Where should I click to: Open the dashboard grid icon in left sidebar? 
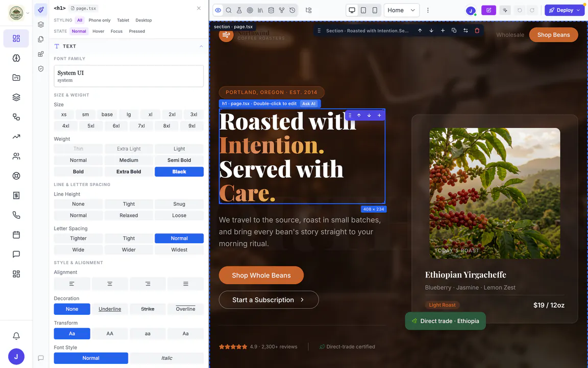pos(16,38)
